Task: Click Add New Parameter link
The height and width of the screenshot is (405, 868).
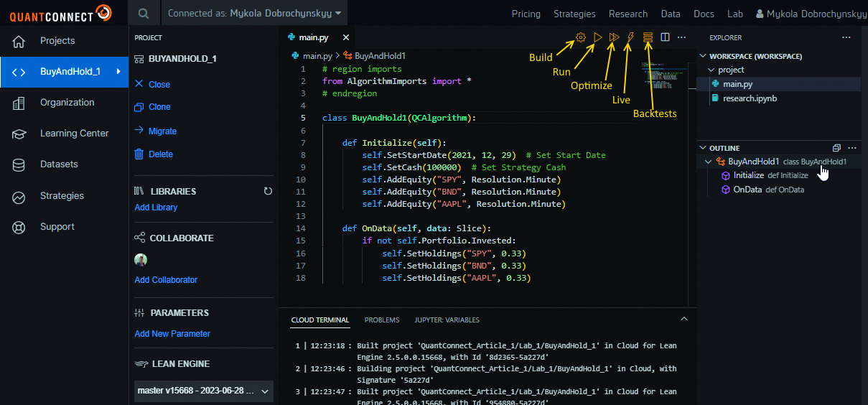Action: coord(172,334)
